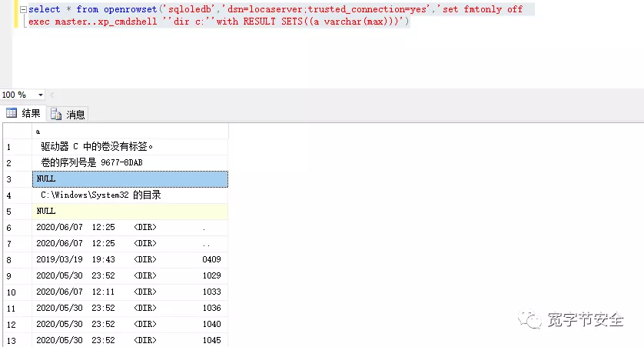Select all via grid top-left corner cell
The height and width of the screenshot is (347, 644).
tap(16, 131)
